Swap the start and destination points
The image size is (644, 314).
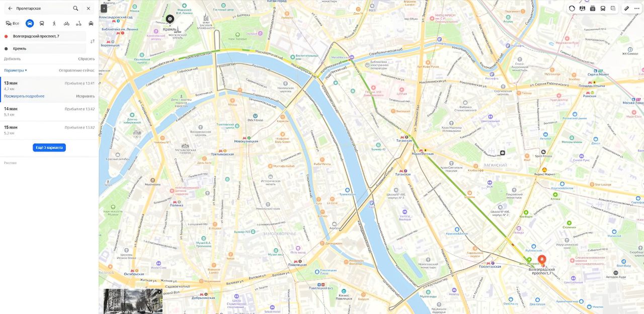click(x=92, y=41)
